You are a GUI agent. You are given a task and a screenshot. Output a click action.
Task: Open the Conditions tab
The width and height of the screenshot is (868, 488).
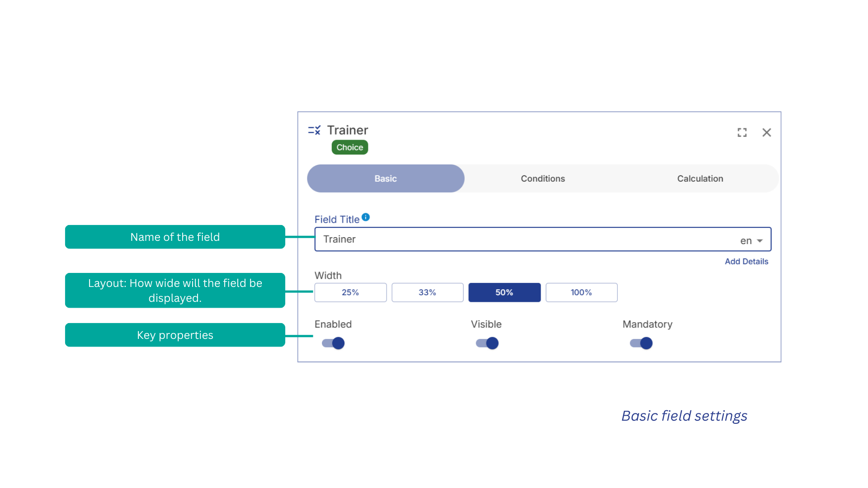542,178
